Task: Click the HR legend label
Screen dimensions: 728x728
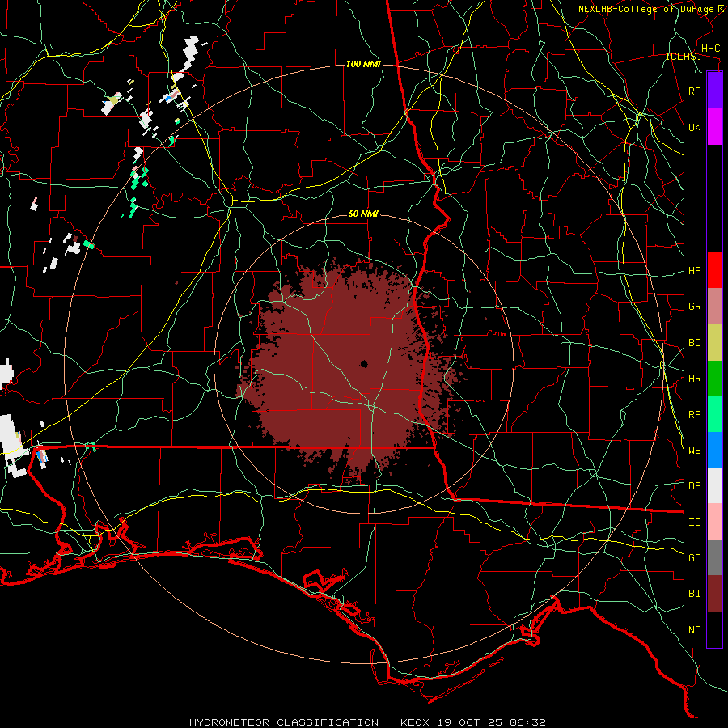Action: click(x=694, y=379)
